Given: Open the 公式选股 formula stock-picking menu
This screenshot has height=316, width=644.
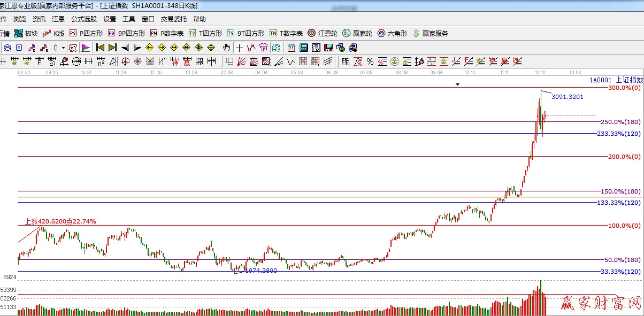Looking at the screenshot, I should point(84,19).
